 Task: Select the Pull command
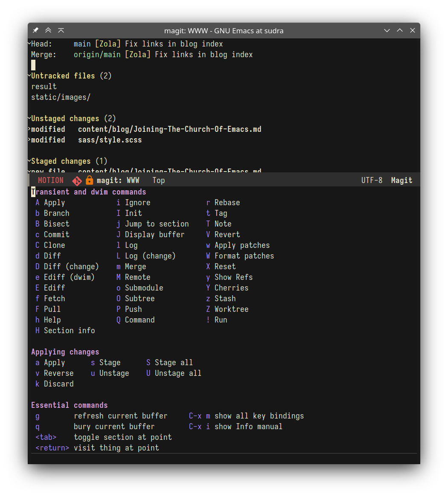click(x=52, y=309)
